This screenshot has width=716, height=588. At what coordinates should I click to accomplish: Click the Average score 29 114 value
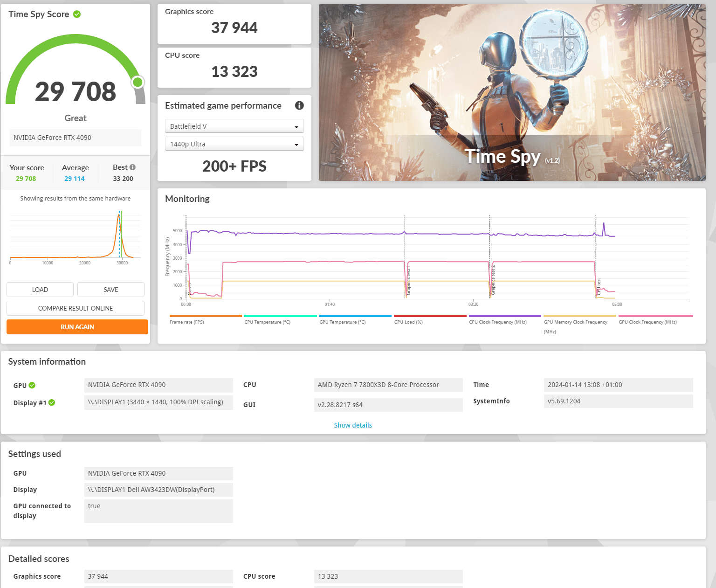tap(75, 179)
